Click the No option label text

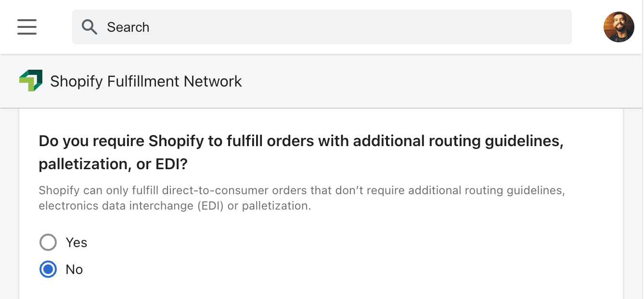[x=74, y=269]
